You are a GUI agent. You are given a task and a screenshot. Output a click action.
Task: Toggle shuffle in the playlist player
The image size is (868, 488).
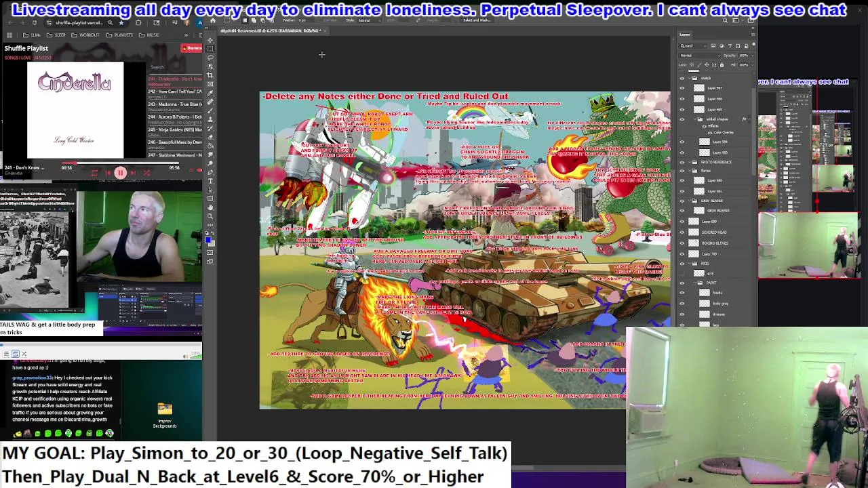(x=147, y=173)
